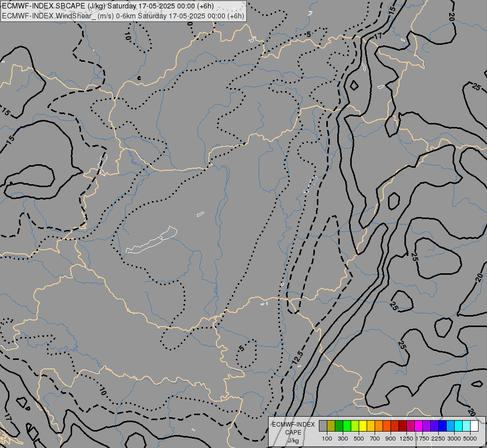Viewport: 487px width, 448px height.
Task: Click the orange swatch right of 700
Action: pyautogui.click(x=379, y=426)
